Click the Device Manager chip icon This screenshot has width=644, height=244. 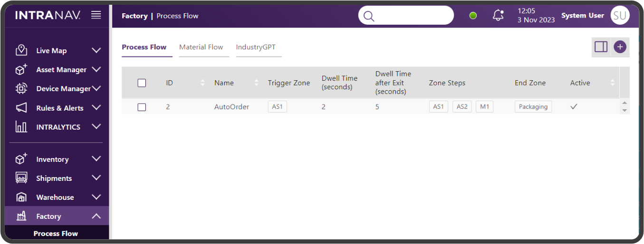[x=21, y=89]
